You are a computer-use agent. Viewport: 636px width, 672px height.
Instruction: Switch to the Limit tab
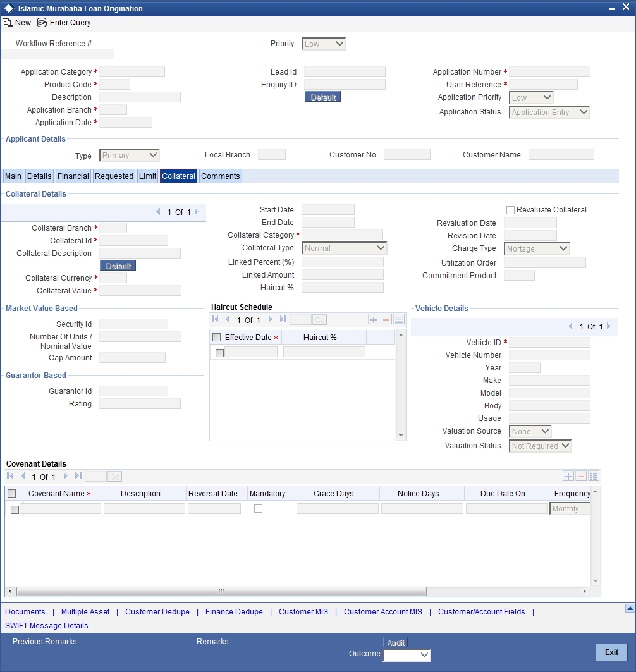(147, 176)
